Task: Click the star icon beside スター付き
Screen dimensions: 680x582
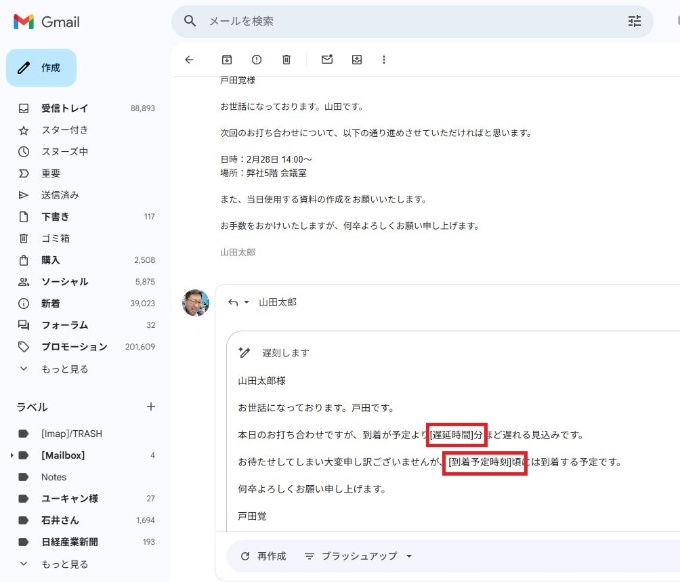Action: tap(23, 130)
